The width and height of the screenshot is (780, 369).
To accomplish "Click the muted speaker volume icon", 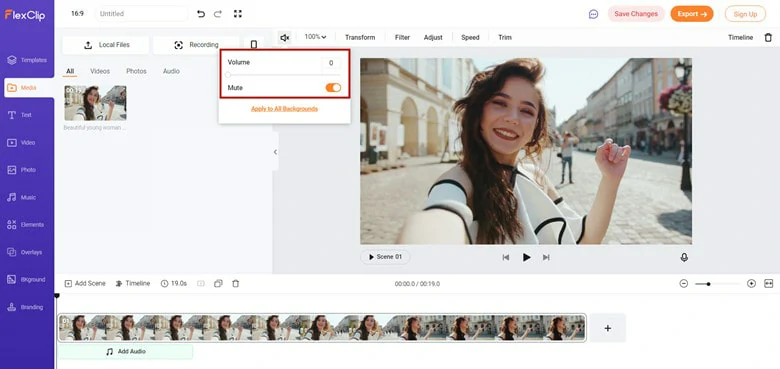I will tap(285, 37).
